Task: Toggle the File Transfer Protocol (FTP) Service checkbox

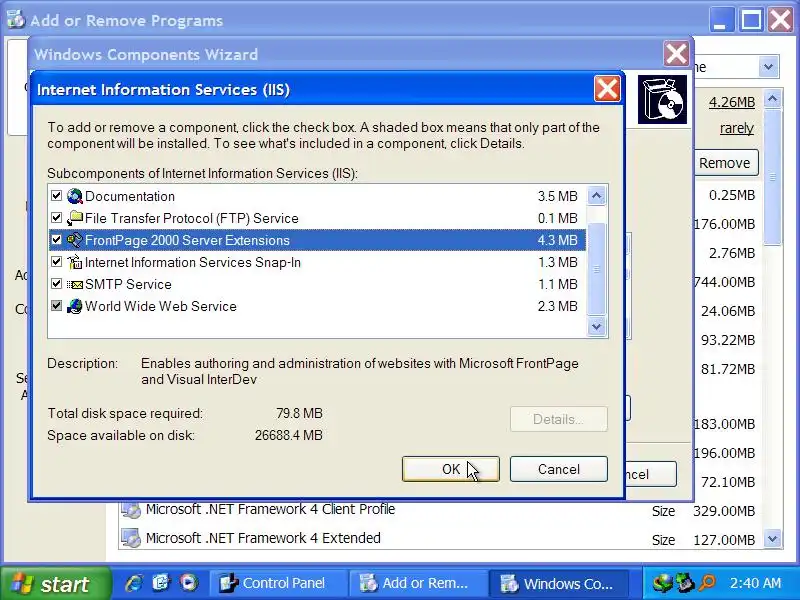Action: pyautogui.click(x=57, y=217)
